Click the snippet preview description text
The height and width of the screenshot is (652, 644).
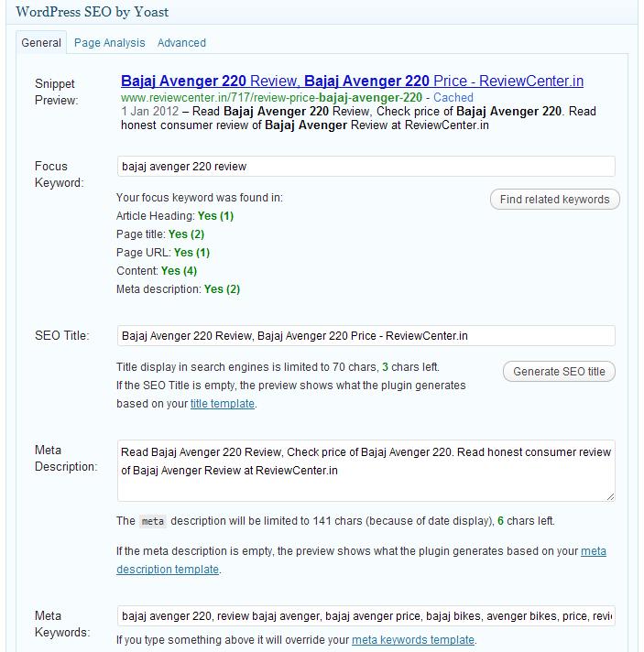358,118
